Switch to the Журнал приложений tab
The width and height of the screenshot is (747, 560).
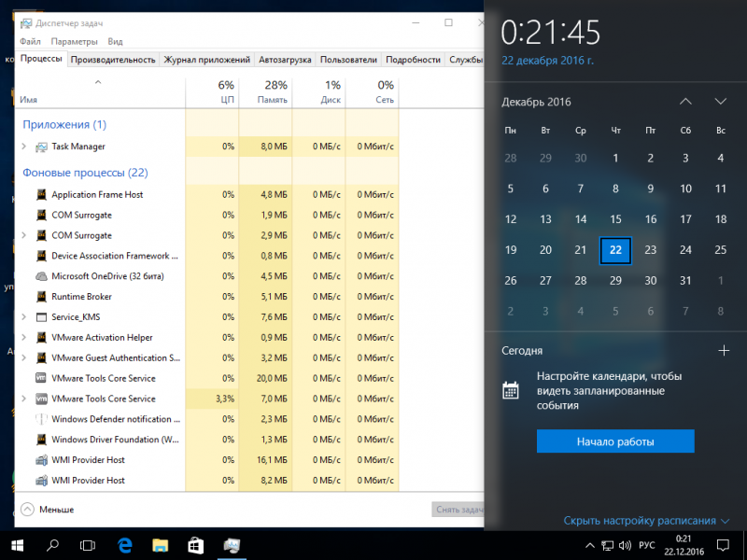[206, 60]
